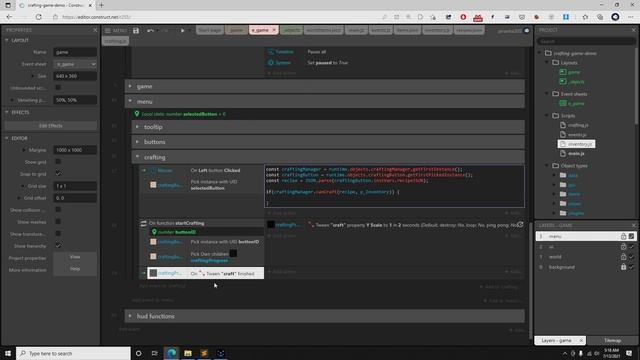
Task: Click the System action gear icon
Action: click(271, 62)
